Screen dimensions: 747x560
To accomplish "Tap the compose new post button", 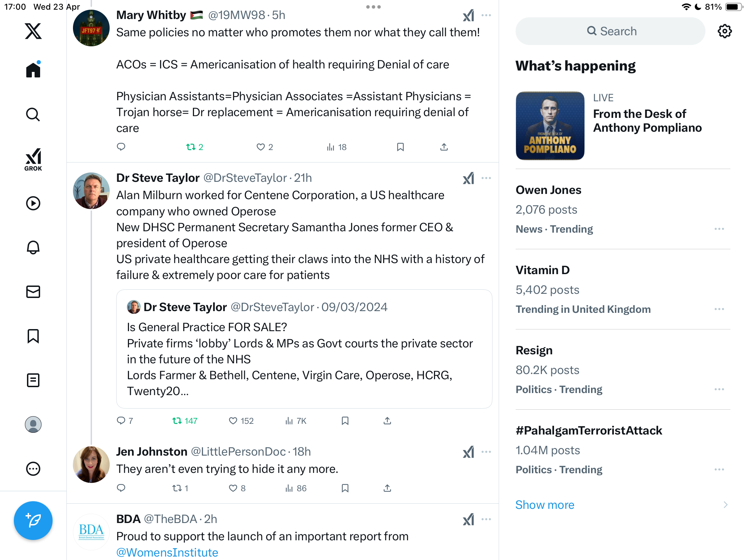I will (33, 521).
